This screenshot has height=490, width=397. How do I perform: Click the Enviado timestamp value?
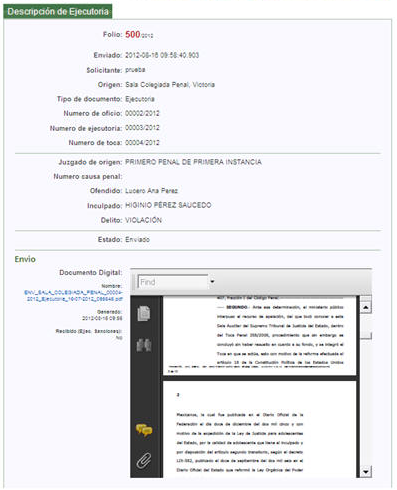[162, 55]
